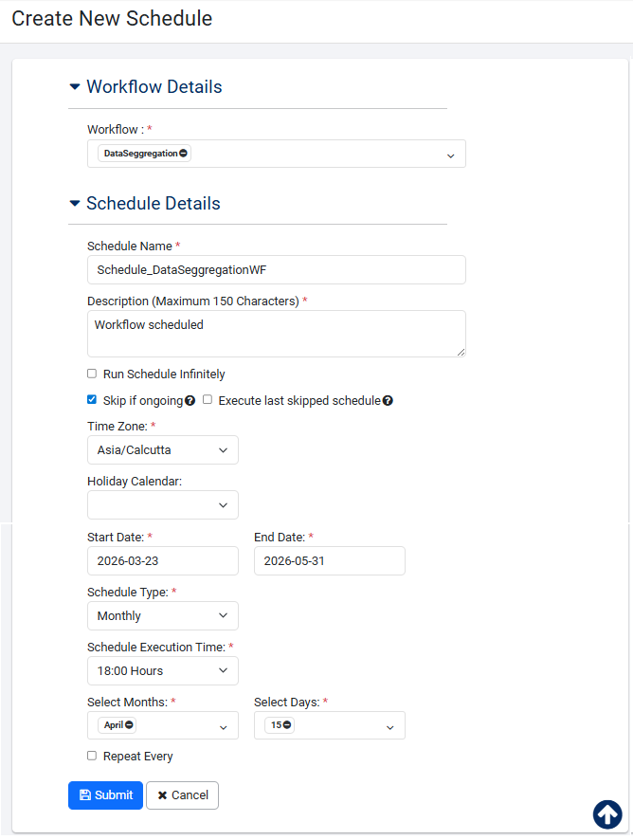Check Execute last skipped schedule option

[208, 400]
